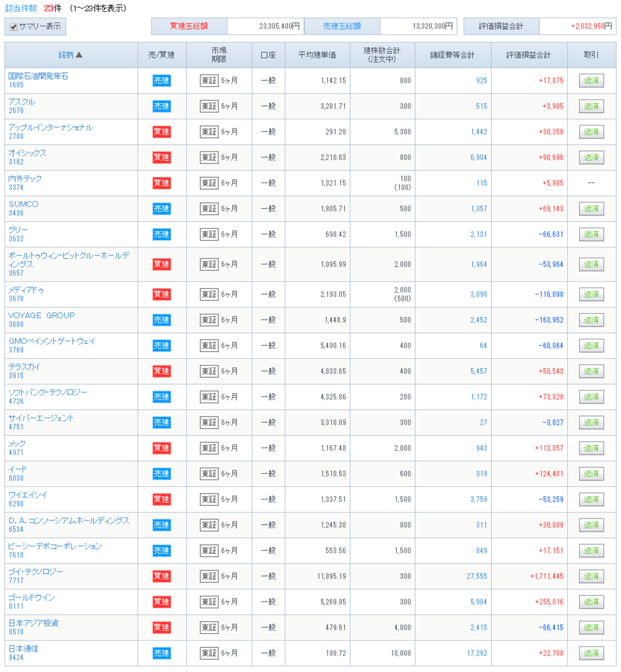The height and width of the screenshot is (672, 621).
Task: Click 東証 market badge in 日本通信 row
Action: (209, 653)
